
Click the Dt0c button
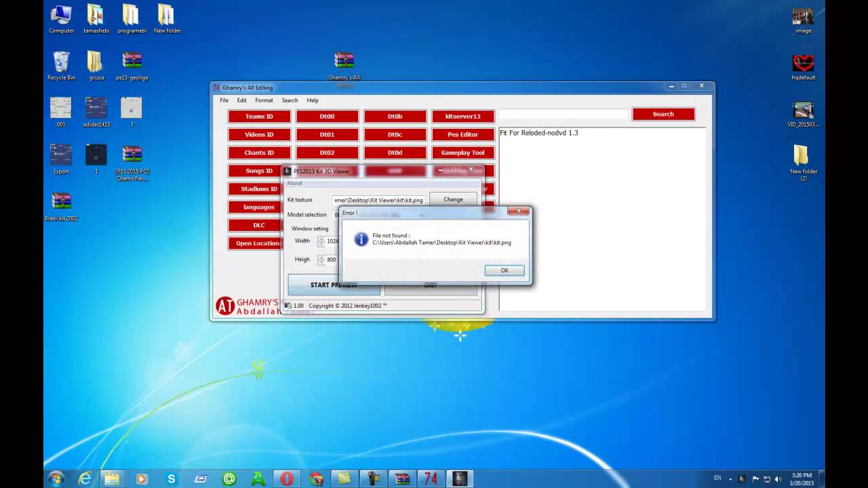point(395,134)
